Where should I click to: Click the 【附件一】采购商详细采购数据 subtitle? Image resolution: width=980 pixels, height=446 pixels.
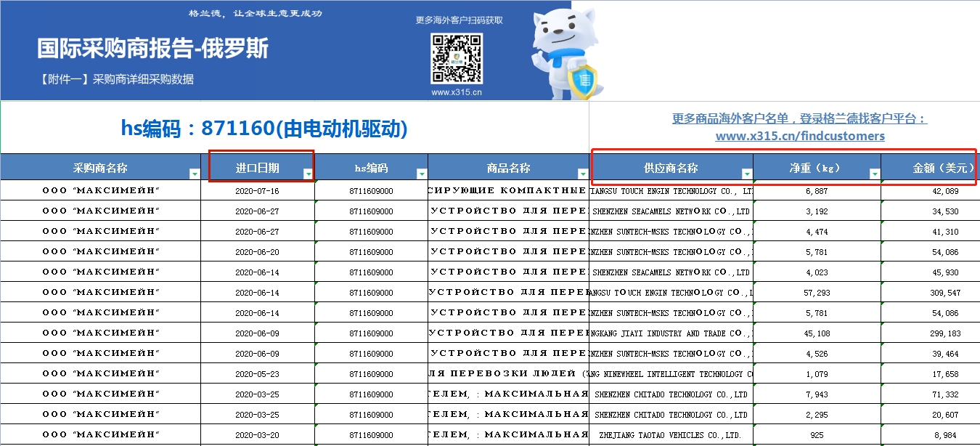pos(116,79)
